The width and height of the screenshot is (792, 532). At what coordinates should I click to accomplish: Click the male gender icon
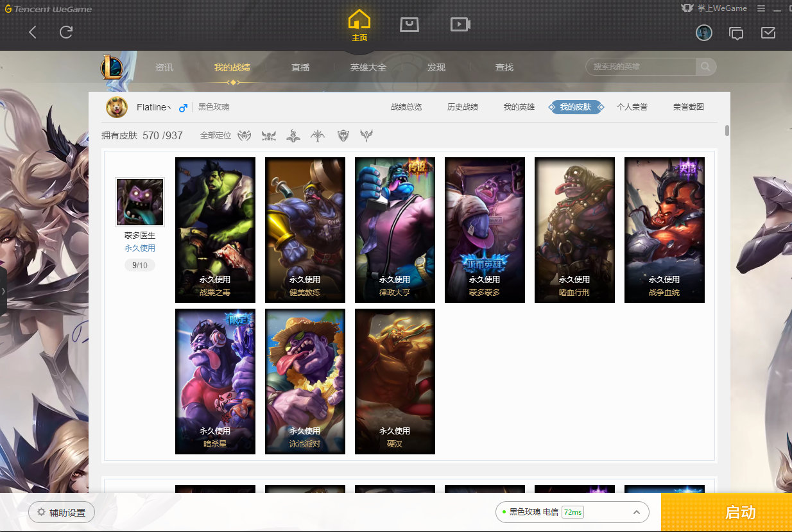(x=183, y=108)
